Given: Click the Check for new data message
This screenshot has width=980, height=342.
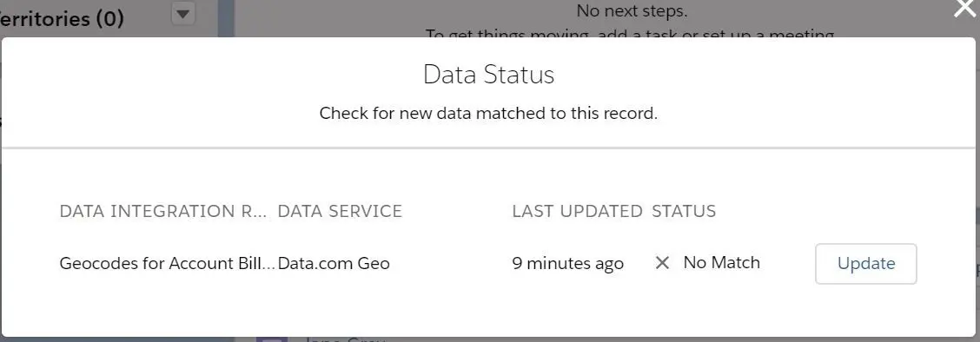Looking at the screenshot, I should click(x=489, y=114).
